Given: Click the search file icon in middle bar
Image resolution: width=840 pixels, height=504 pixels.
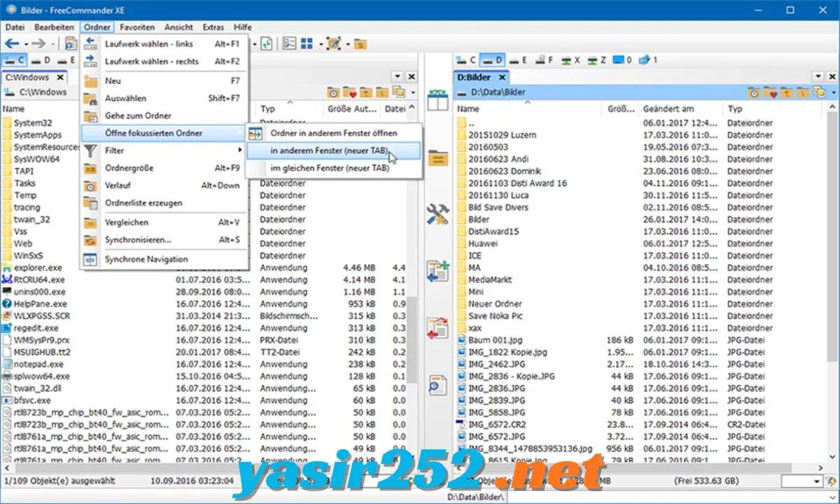Looking at the screenshot, I should pos(437,384).
